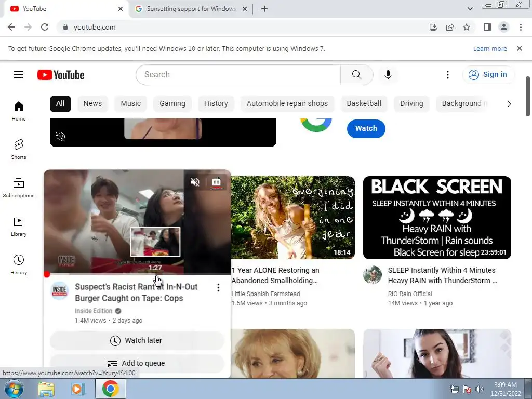This screenshot has height=399, width=532.
Task: Unmute the ad video at top
Action: click(x=60, y=137)
